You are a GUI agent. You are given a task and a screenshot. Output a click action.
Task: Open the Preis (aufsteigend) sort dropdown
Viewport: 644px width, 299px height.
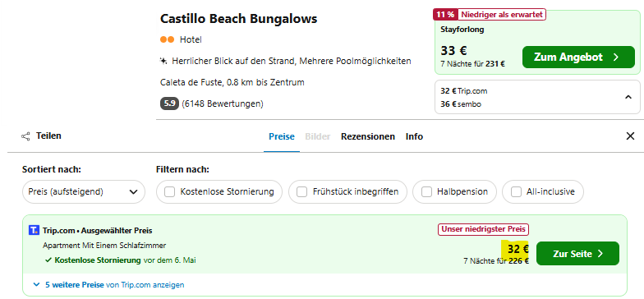84,192
